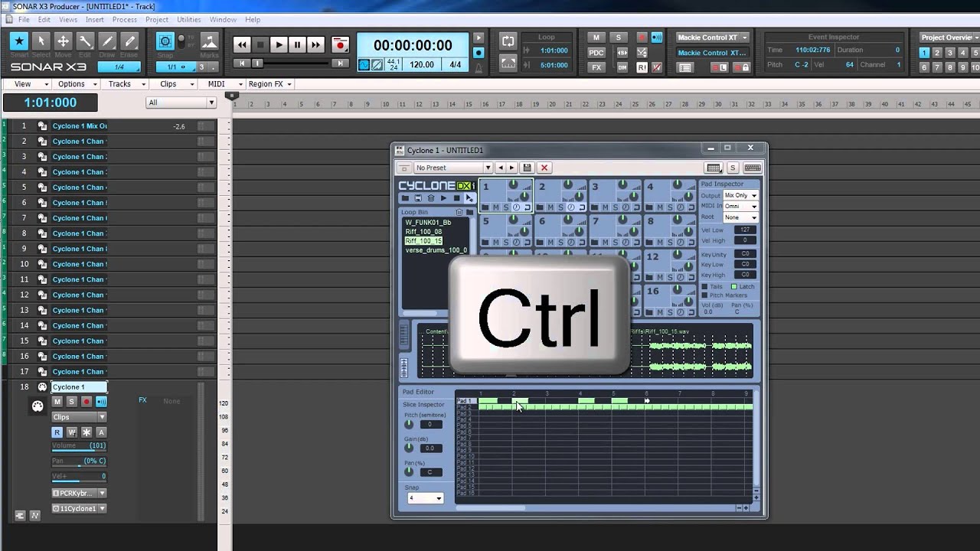Fast forward the transport
This screenshot has width=980, height=551.
pos(315,45)
